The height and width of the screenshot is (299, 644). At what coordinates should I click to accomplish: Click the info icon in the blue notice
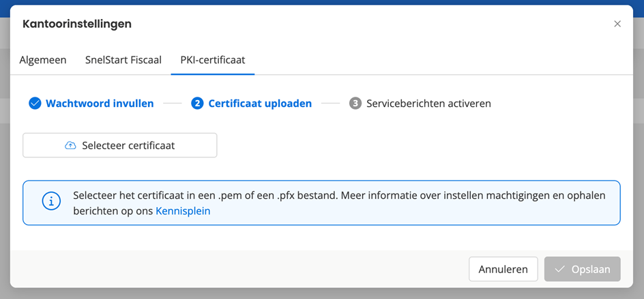(51, 202)
